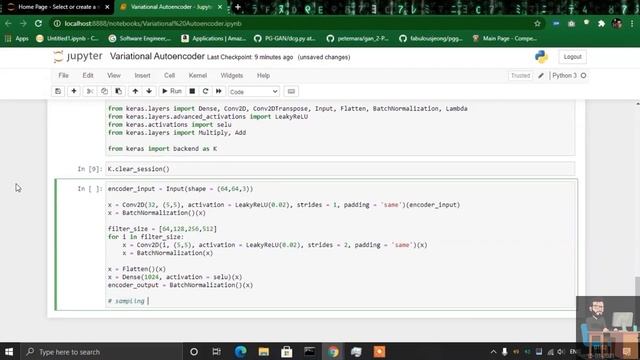Screen dimensions: 640x360
Task: Click the Trusted notebook indicator
Action: coord(520,76)
